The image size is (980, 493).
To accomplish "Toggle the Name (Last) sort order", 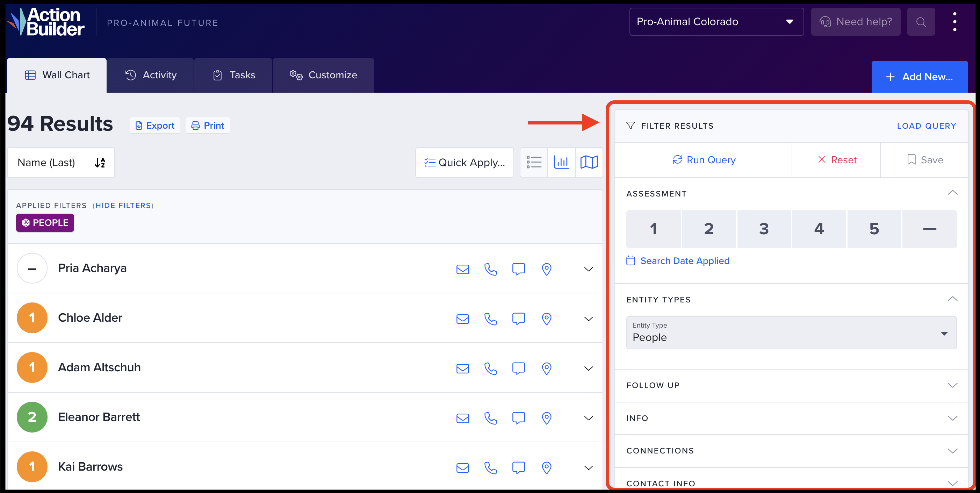I will [100, 163].
